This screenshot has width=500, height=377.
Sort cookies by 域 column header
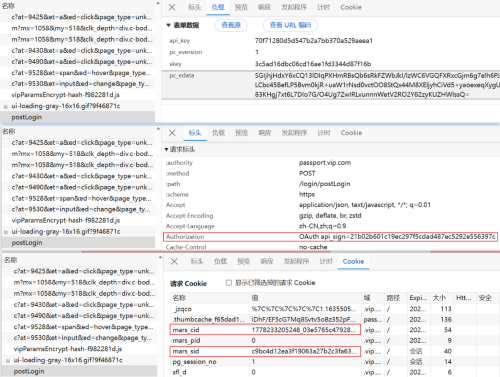click(x=373, y=298)
